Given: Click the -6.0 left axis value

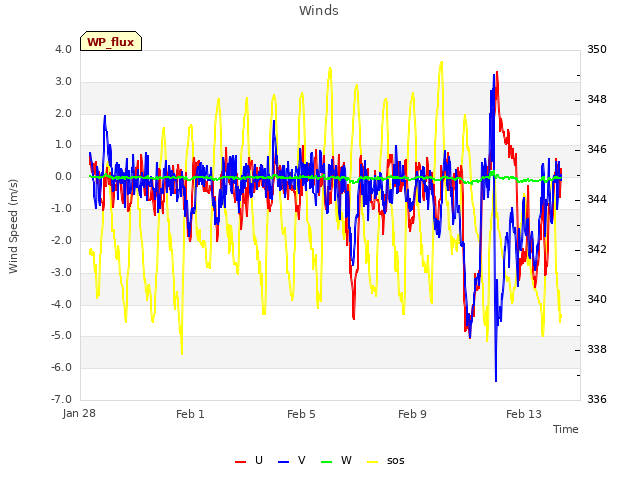Looking at the screenshot, I should tap(62, 367).
